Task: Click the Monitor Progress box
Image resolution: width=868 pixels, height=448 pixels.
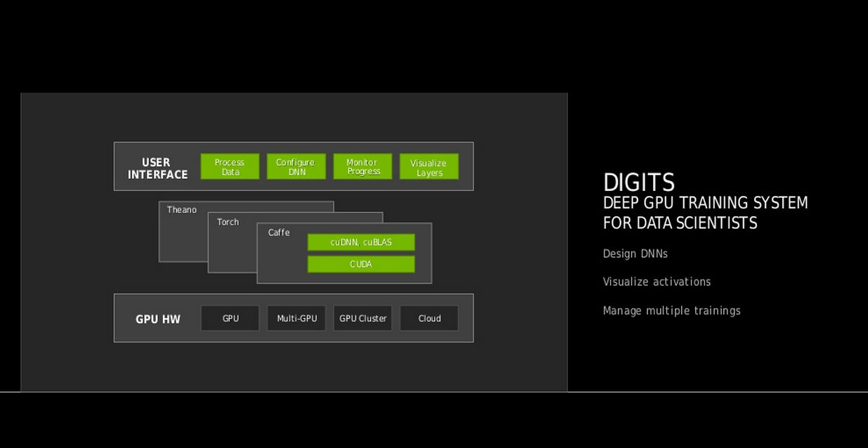Action: pyautogui.click(x=363, y=166)
